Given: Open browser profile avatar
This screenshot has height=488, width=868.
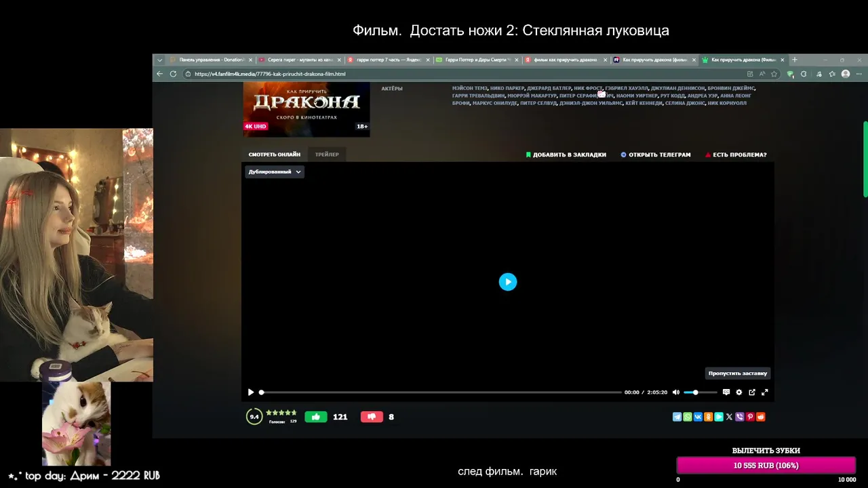Looking at the screenshot, I should tap(846, 74).
